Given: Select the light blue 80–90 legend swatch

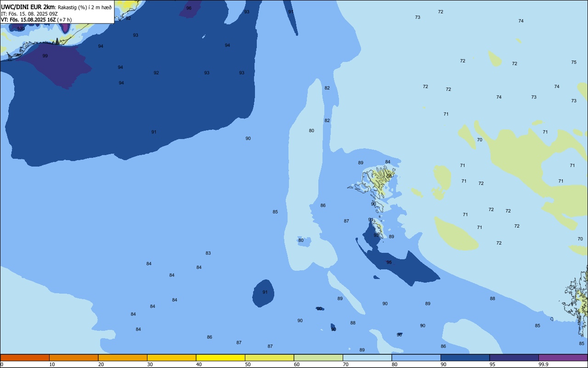Looking at the screenshot, I should click(x=416, y=357).
